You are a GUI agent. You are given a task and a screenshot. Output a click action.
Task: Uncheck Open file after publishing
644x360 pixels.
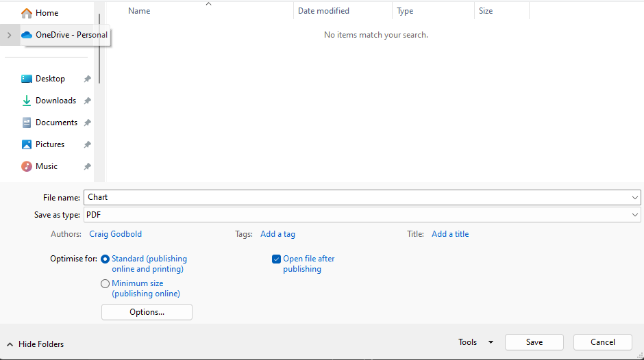point(276,259)
